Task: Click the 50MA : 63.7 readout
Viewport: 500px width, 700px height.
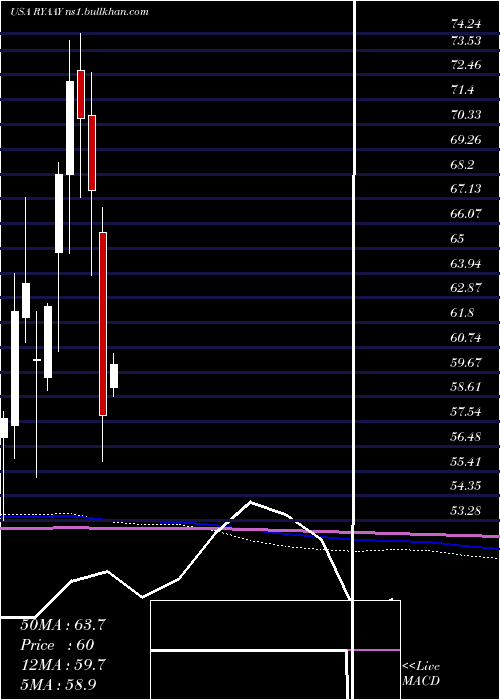Action: (x=63, y=625)
